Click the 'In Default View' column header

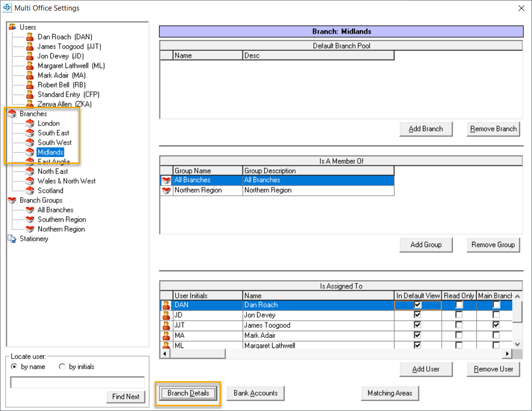pos(418,296)
